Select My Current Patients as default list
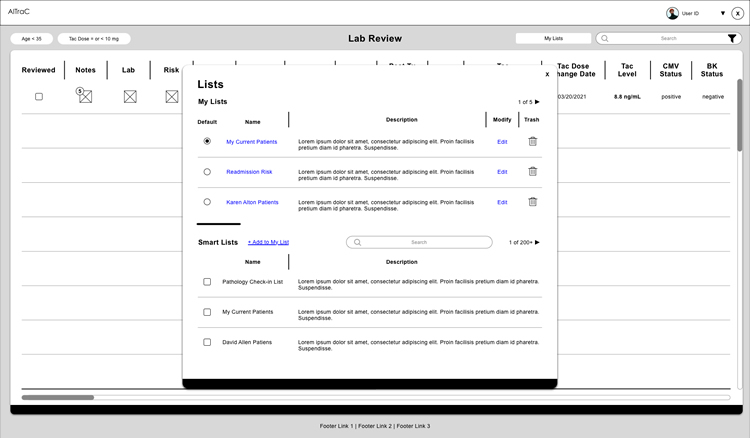 pyautogui.click(x=207, y=141)
